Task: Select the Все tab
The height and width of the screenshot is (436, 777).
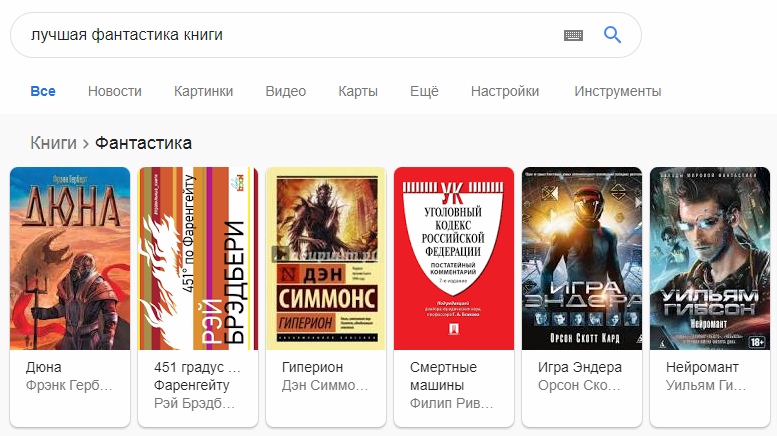Action: point(43,91)
